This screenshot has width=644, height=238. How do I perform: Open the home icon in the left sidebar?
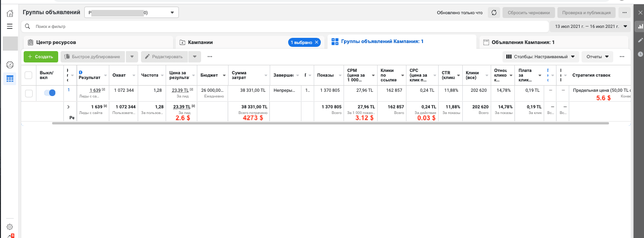tap(9, 13)
